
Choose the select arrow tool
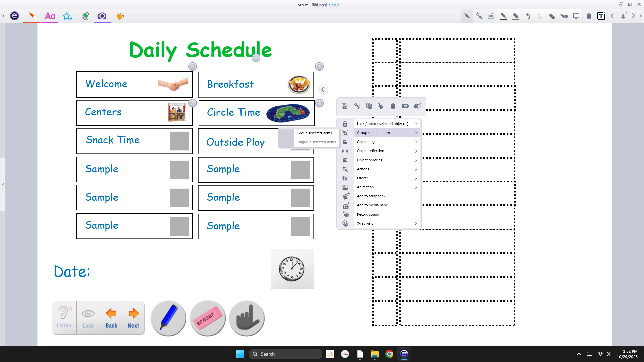467,16
